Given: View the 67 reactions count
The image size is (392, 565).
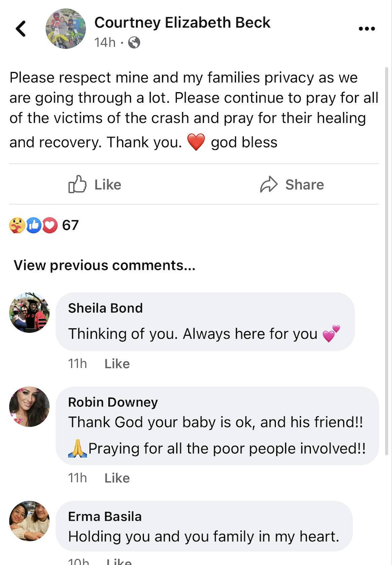Looking at the screenshot, I should (x=70, y=225).
